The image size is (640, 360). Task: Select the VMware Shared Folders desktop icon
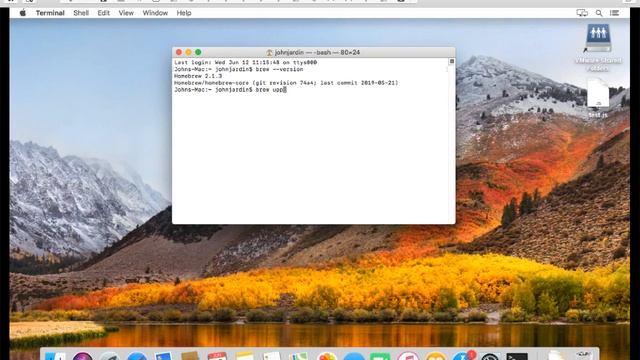[598, 38]
